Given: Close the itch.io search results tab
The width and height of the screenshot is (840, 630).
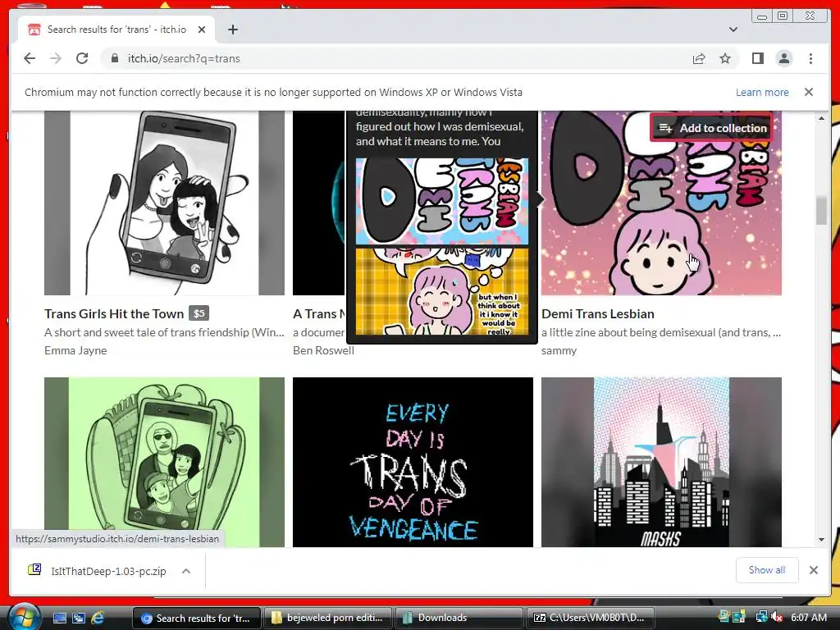Looking at the screenshot, I should (x=202, y=30).
